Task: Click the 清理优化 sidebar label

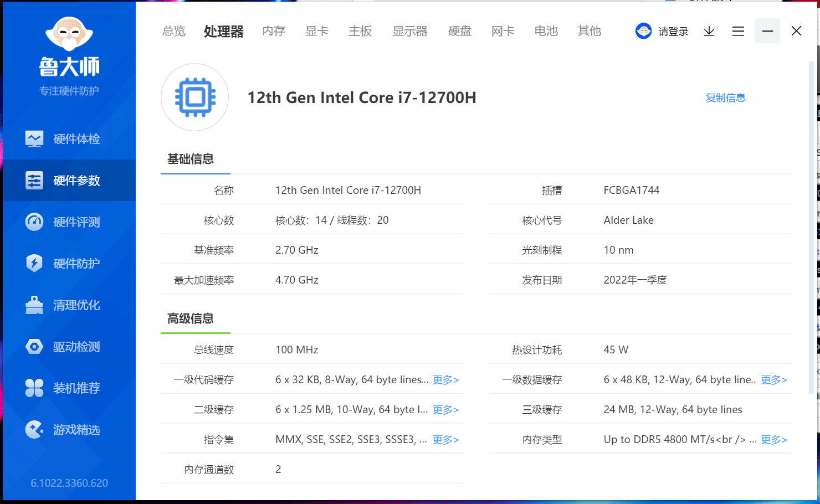Action: 76,305
